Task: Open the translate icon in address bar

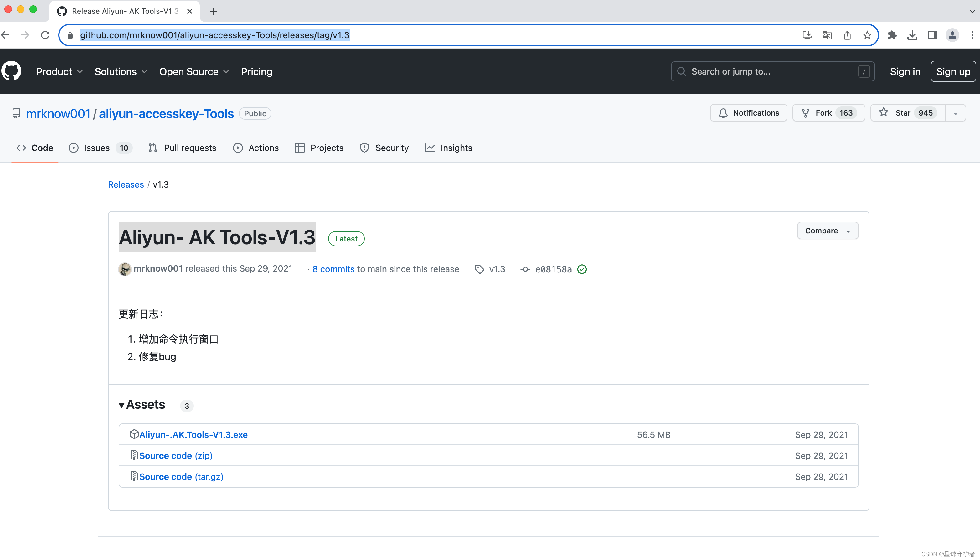Action: 827,35
